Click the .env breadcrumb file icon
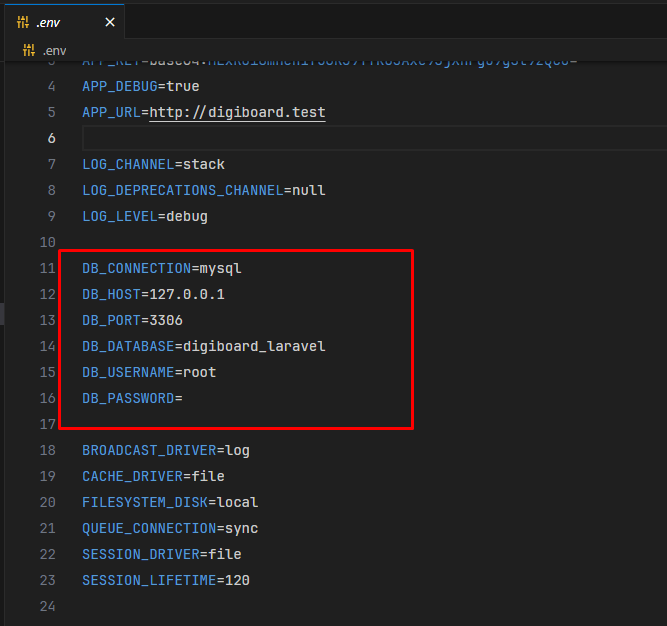Viewport: 667px width, 626px height. pyautogui.click(x=29, y=50)
